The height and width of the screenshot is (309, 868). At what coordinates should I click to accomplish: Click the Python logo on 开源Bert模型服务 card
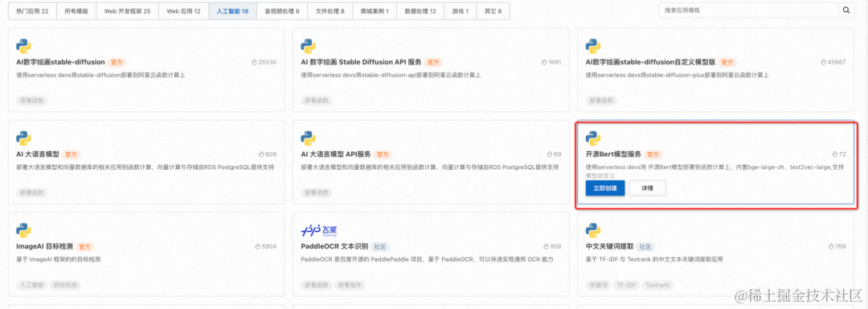(593, 138)
